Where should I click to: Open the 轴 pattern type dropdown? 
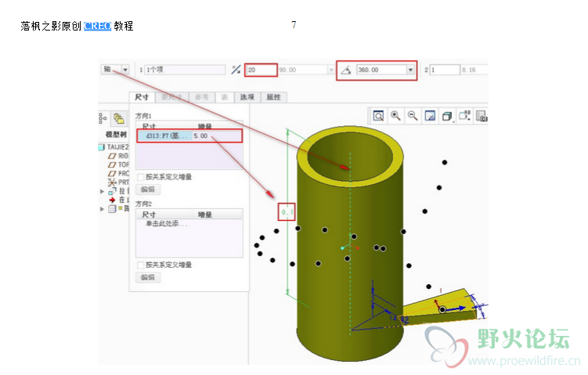(124, 70)
